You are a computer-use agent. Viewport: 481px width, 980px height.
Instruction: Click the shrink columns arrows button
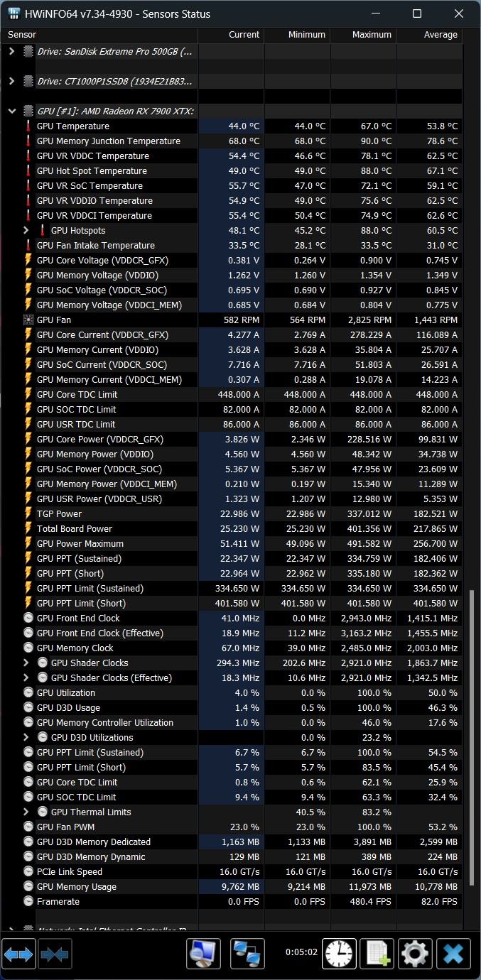[x=55, y=954]
